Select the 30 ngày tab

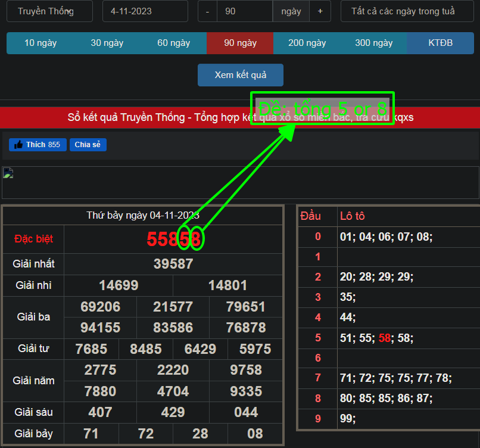pyautogui.click(x=107, y=43)
